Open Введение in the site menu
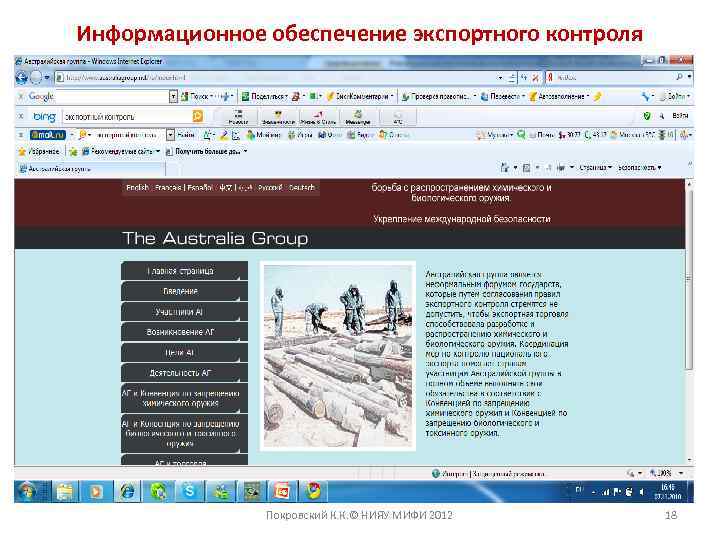Viewport: 720px width, 540px height. pos(184,291)
